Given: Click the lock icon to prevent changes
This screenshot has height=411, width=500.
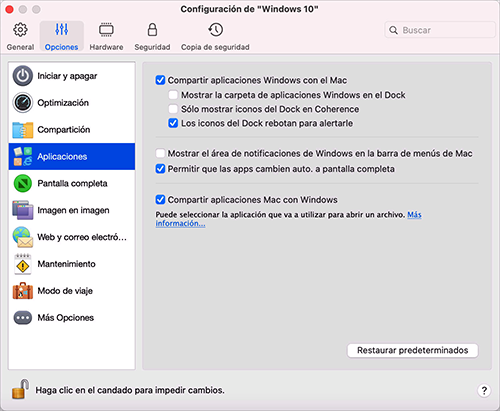Looking at the screenshot, I should click(x=20, y=389).
